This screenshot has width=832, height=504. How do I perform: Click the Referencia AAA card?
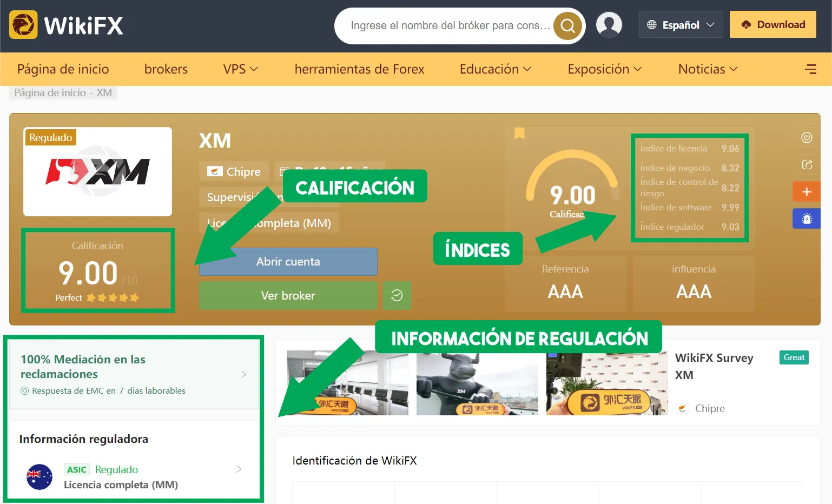[x=565, y=284]
